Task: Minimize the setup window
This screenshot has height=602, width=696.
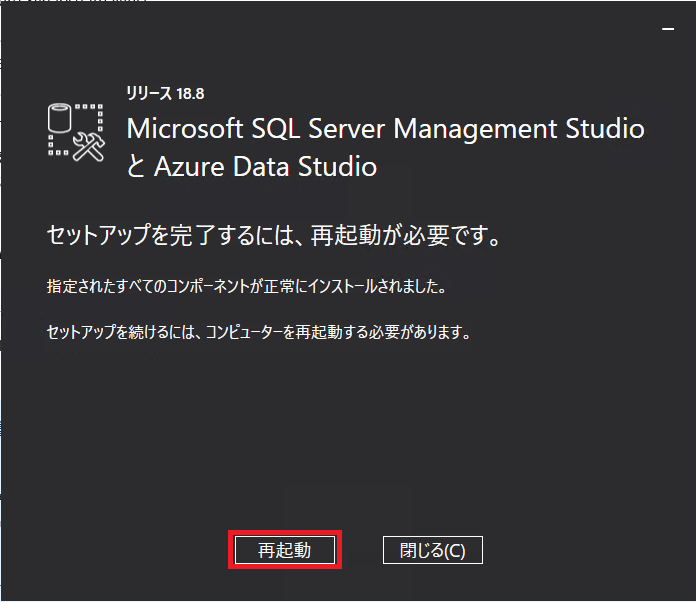Action: click(668, 29)
